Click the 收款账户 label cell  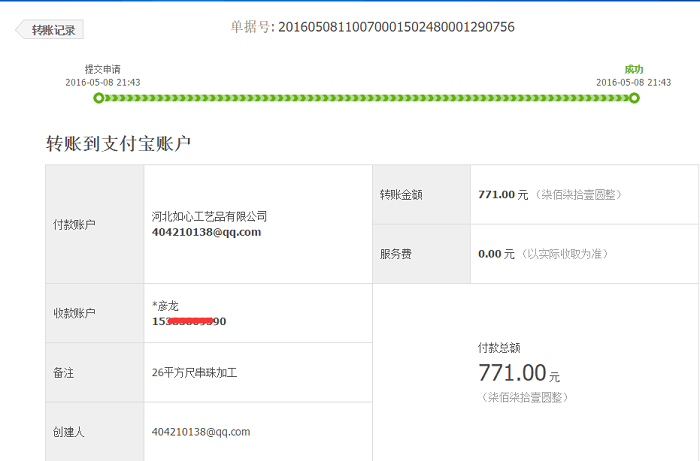click(95, 313)
